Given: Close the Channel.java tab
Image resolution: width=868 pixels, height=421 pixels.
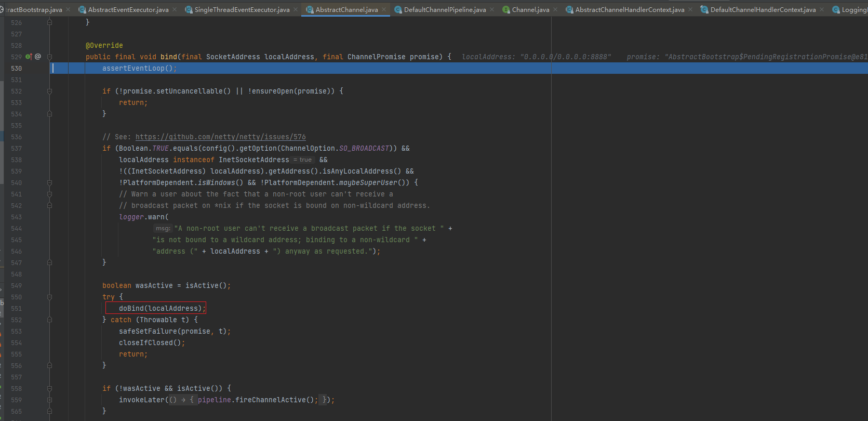Looking at the screenshot, I should [x=555, y=10].
